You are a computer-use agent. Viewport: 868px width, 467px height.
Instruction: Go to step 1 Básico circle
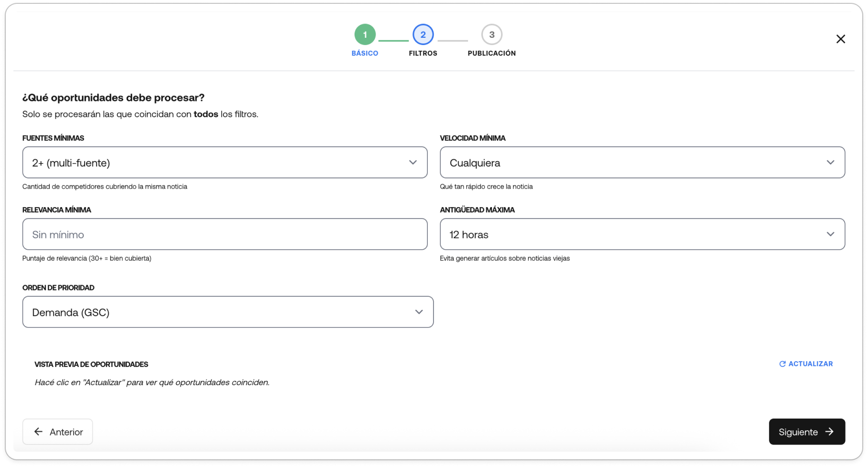click(365, 34)
